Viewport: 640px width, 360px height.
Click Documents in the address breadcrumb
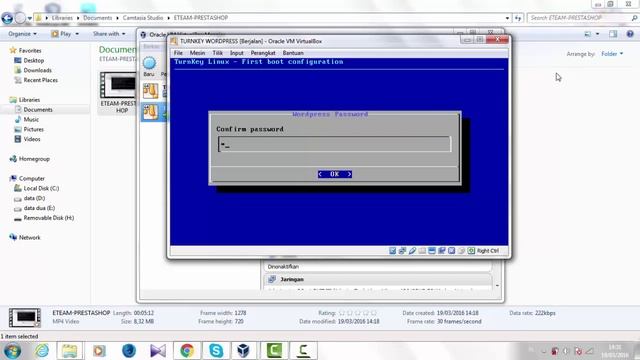tap(98, 18)
